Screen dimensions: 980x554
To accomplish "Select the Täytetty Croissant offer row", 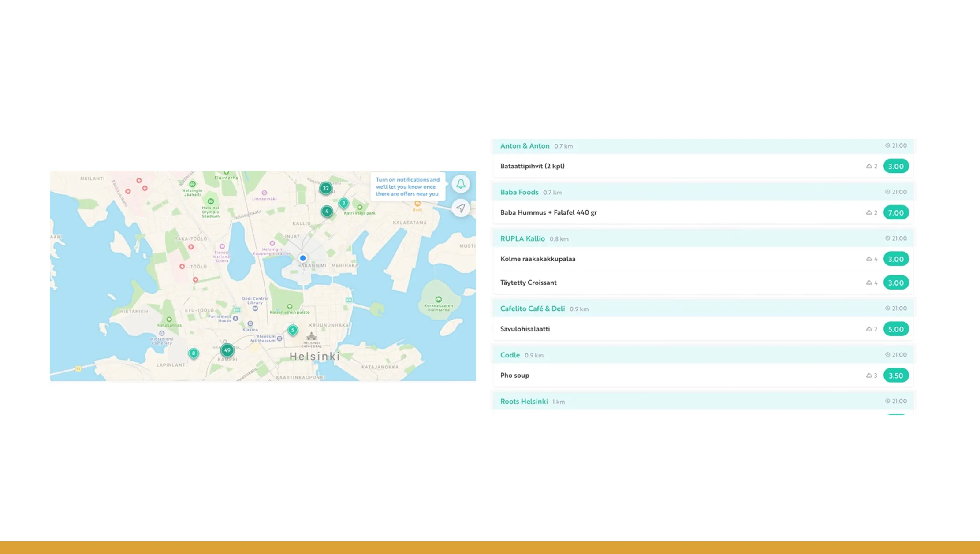I will tap(528, 283).
